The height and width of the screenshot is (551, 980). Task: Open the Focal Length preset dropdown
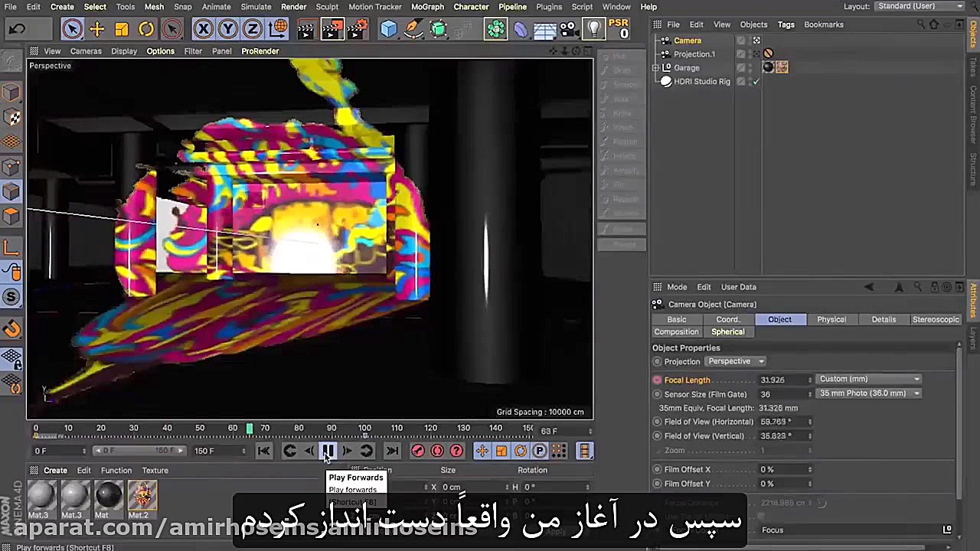coord(869,379)
